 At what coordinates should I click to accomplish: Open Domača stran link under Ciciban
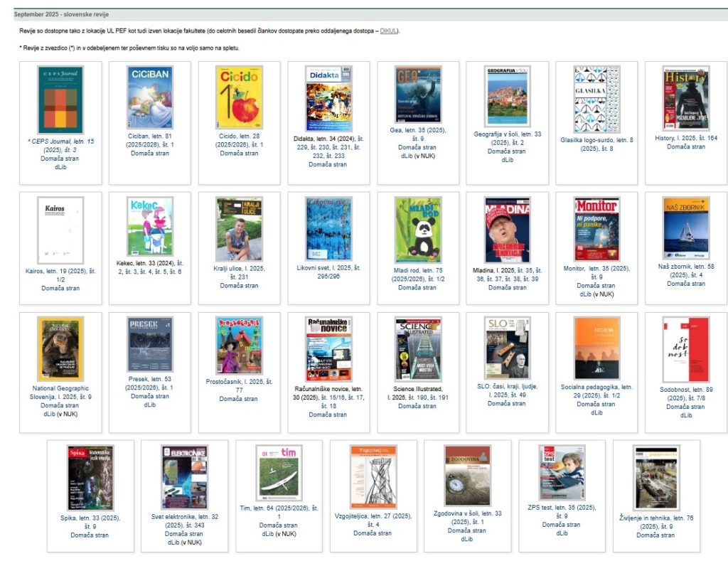(x=149, y=154)
